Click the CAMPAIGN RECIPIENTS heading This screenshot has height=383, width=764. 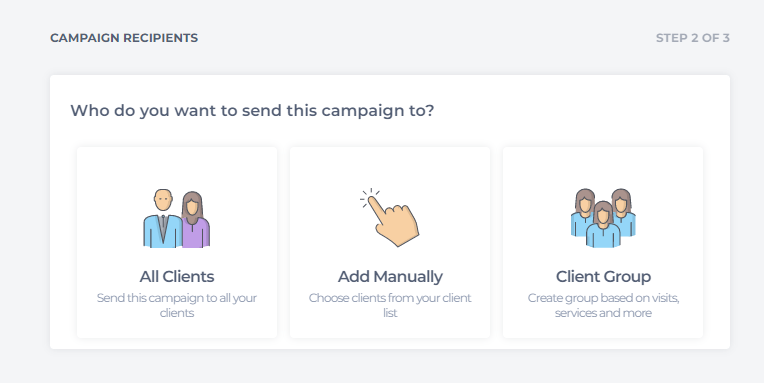pos(124,38)
